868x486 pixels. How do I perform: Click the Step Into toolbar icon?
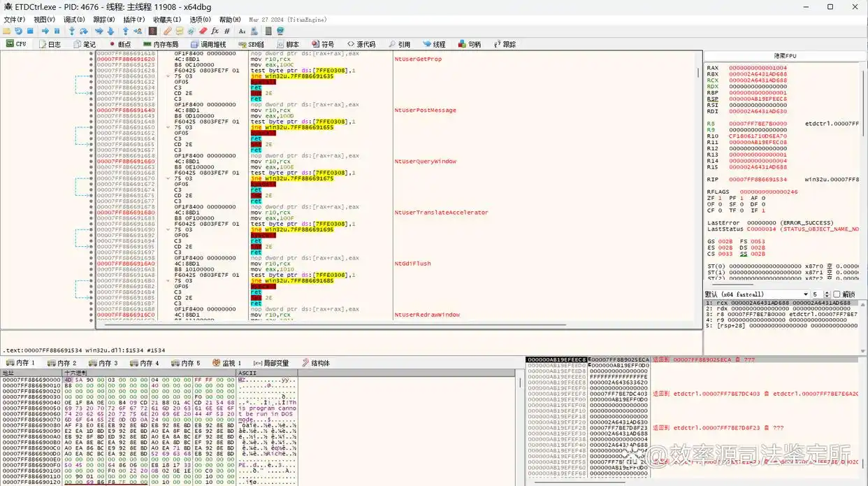72,31
